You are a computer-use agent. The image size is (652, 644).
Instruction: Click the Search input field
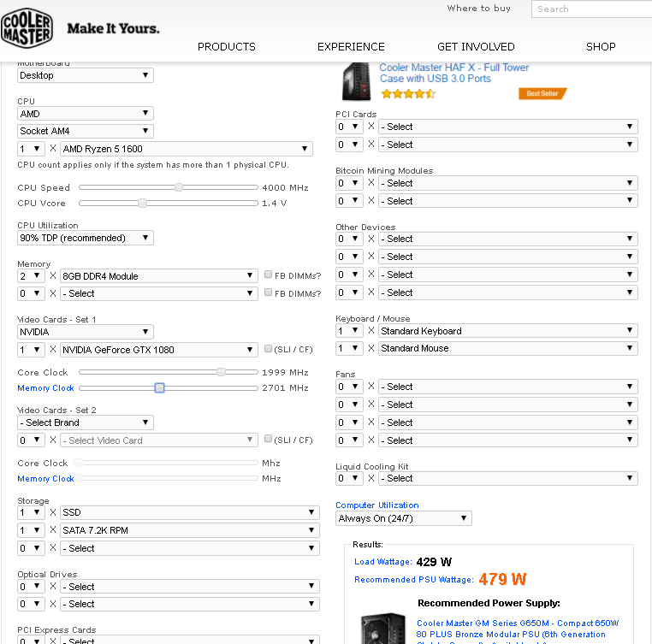coord(591,9)
